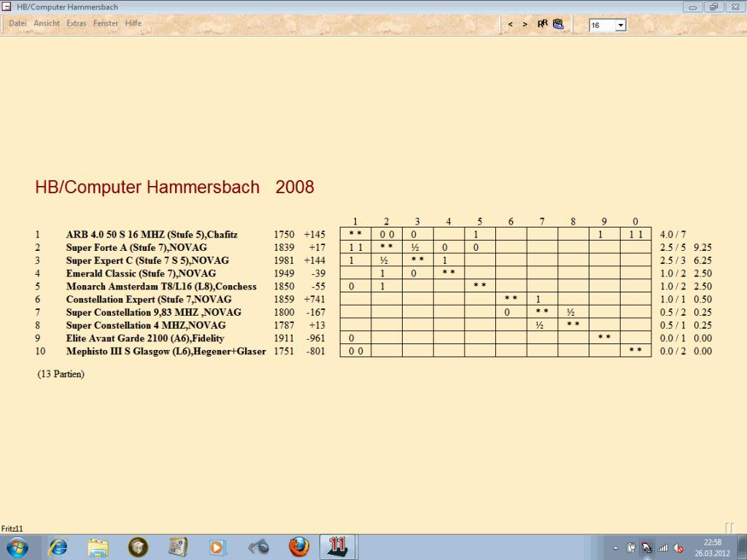The image size is (747, 560).
Task: Switch to the Fritz 11 taskbar button
Action: pyautogui.click(x=338, y=548)
